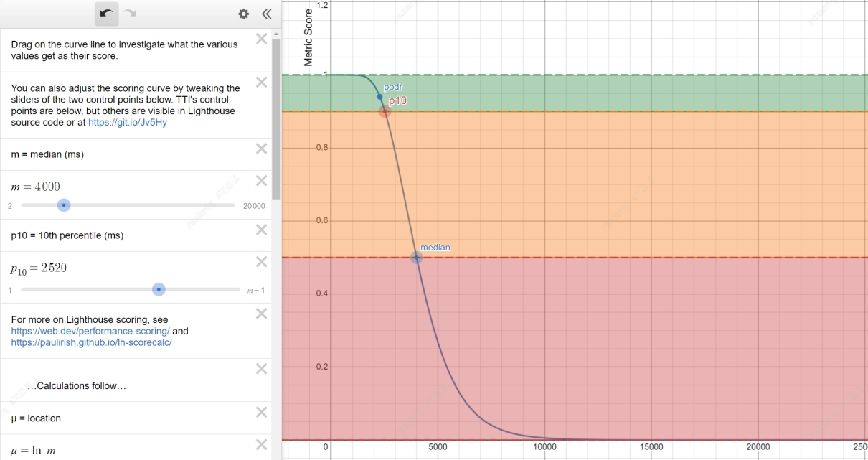This screenshot has width=868, height=460.
Task: Click the redo arrow button
Action: [x=130, y=14]
